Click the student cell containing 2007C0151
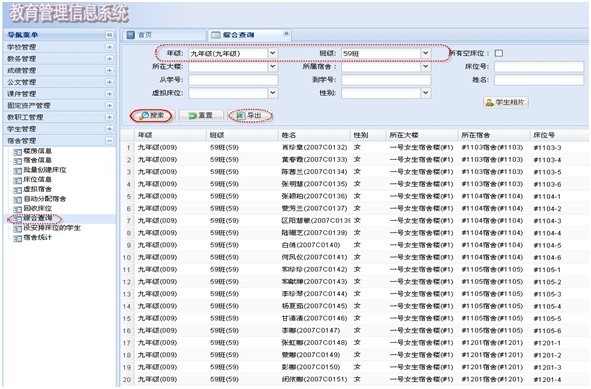This screenshot has width=591, height=389. [x=314, y=380]
